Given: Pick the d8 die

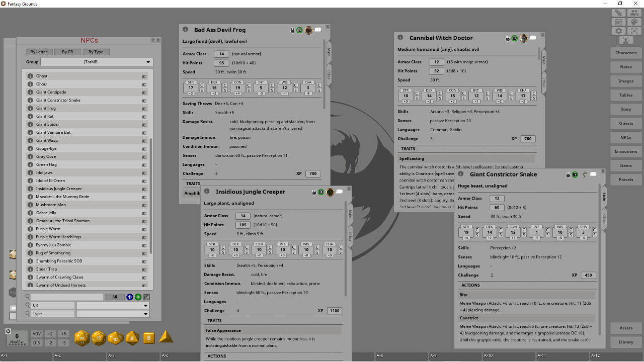Looking at the screenshot, I should tap(132, 338).
